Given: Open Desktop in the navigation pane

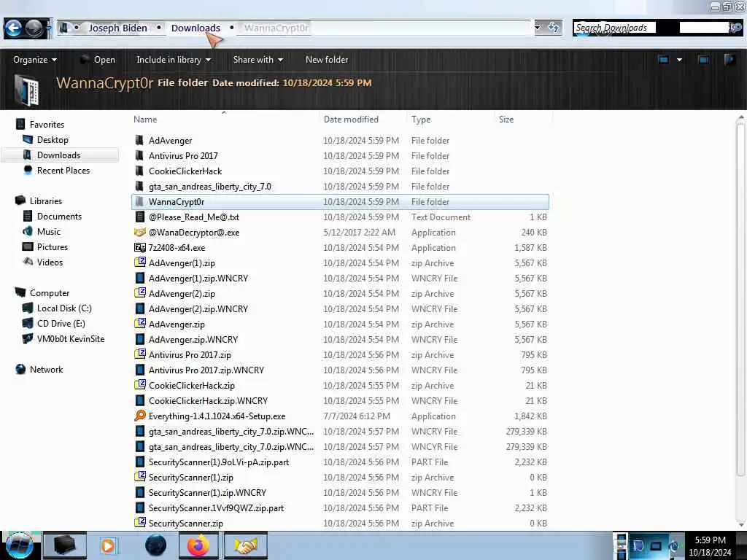Looking at the screenshot, I should point(53,140).
